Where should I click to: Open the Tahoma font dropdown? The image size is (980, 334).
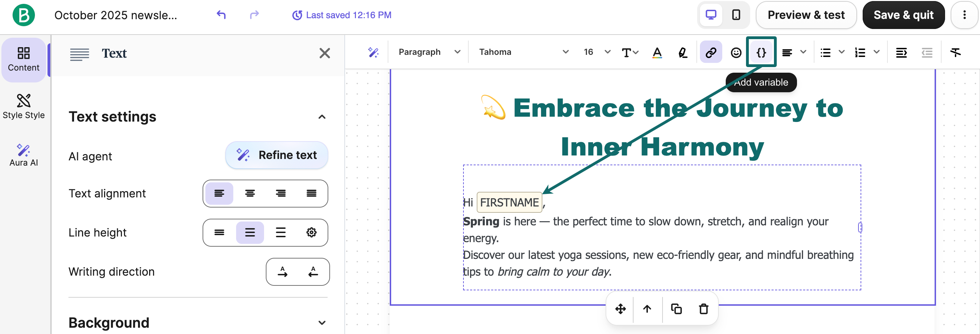pos(523,52)
